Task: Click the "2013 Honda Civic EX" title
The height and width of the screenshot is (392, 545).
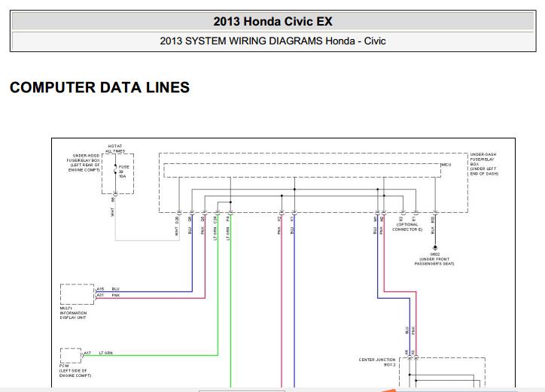Action: 272,22
